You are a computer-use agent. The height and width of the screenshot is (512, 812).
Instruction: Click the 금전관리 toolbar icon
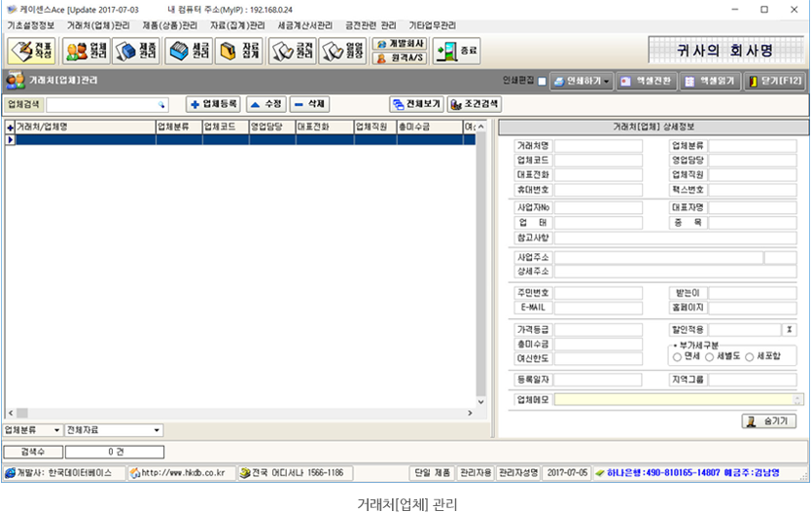(292, 52)
